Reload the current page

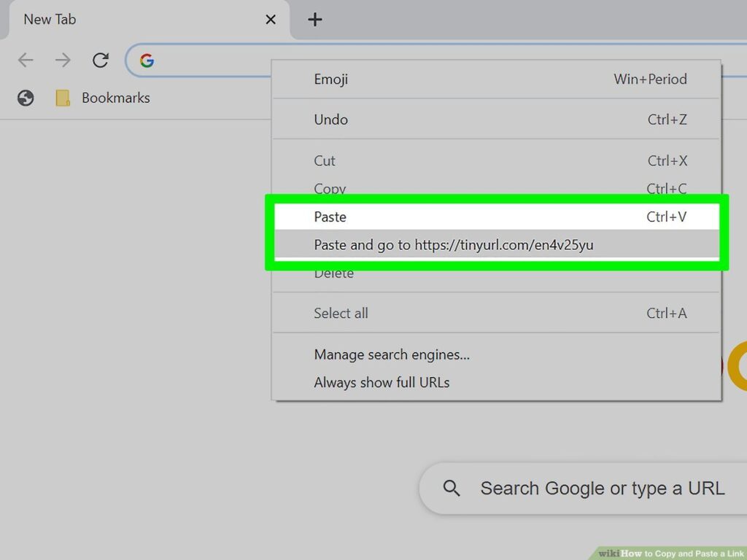tap(101, 61)
